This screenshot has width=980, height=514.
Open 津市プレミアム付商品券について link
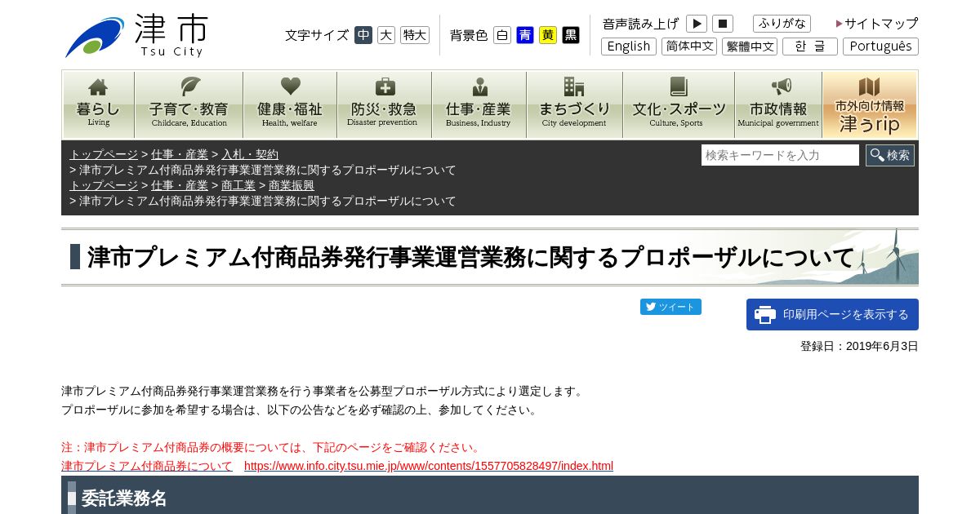(x=147, y=466)
